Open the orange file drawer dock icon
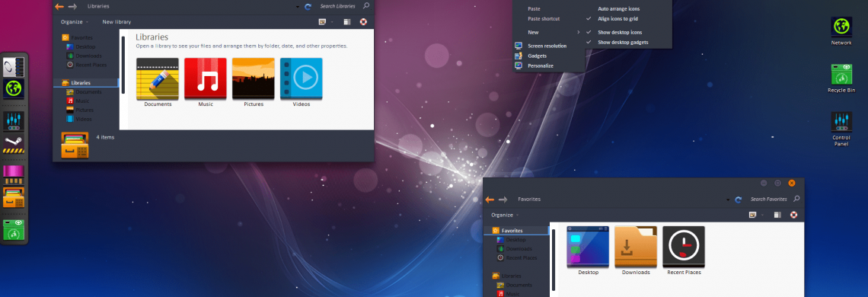 14,198
